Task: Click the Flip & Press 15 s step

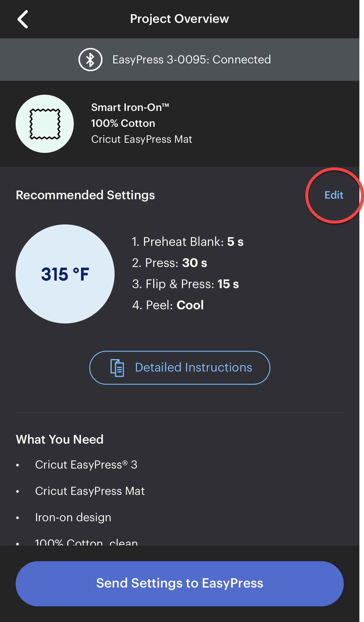Action: tap(185, 284)
